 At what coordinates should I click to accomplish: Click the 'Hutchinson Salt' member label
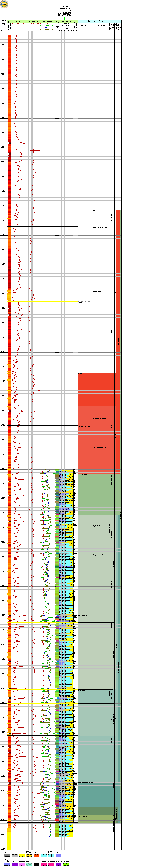[83, 374]
